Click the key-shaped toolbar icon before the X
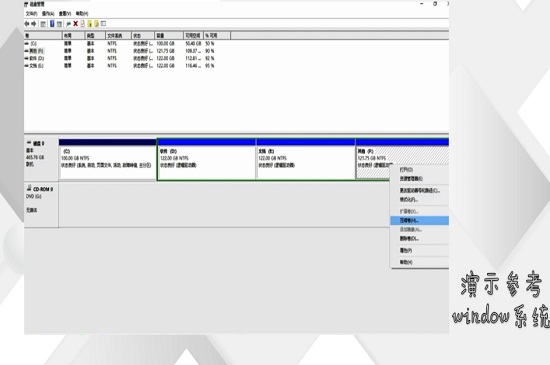 click(68, 24)
